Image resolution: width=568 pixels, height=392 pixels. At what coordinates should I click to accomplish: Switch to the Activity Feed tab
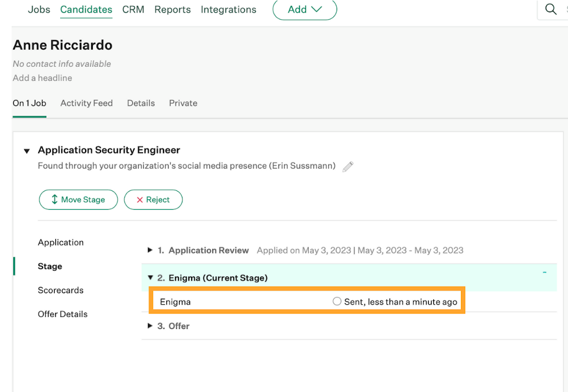(x=86, y=103)
